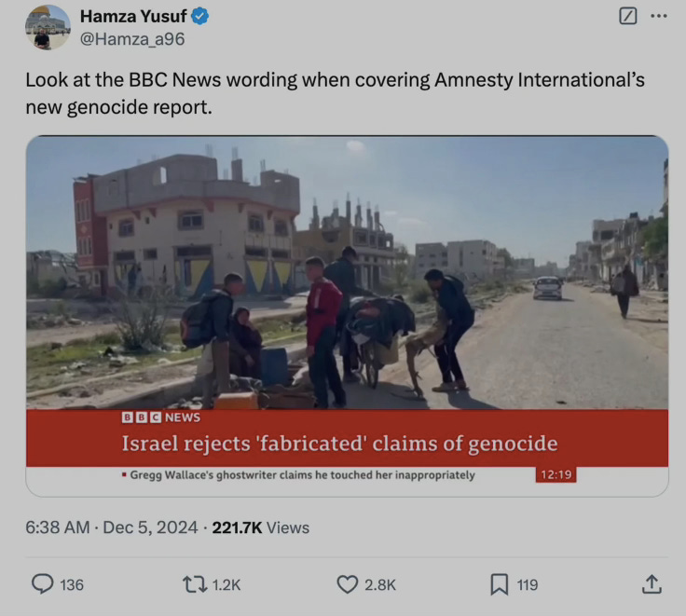Play the BBC News video thumbnail
The width and height of the screenshot is (686, 616).
347,316
